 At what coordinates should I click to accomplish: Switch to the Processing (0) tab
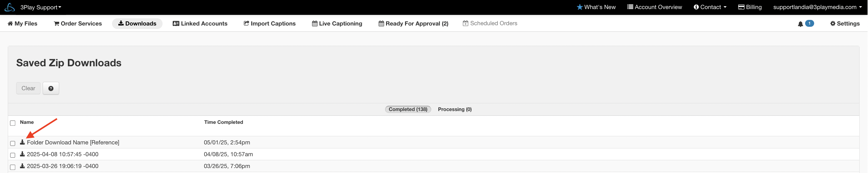pos(455,110)
